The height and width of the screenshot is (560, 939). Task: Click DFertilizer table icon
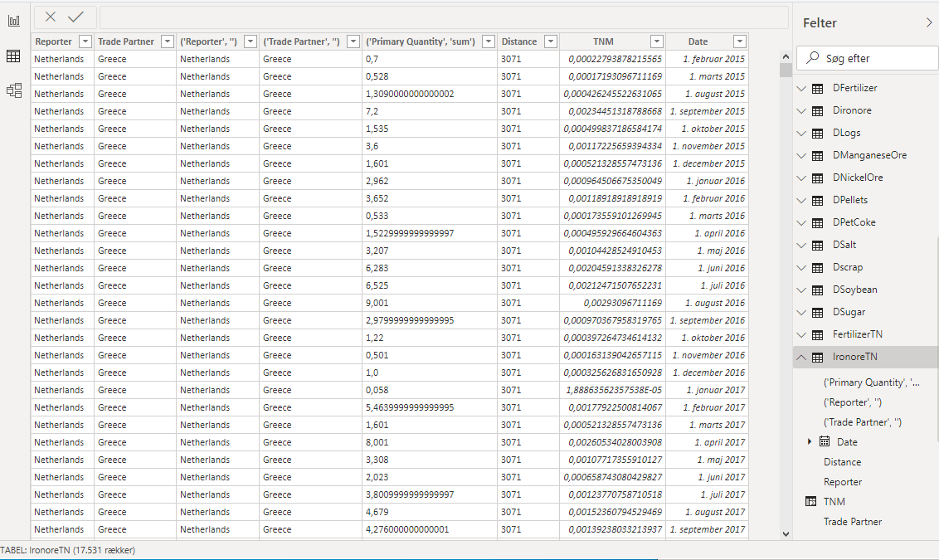(x=817, y=88)
